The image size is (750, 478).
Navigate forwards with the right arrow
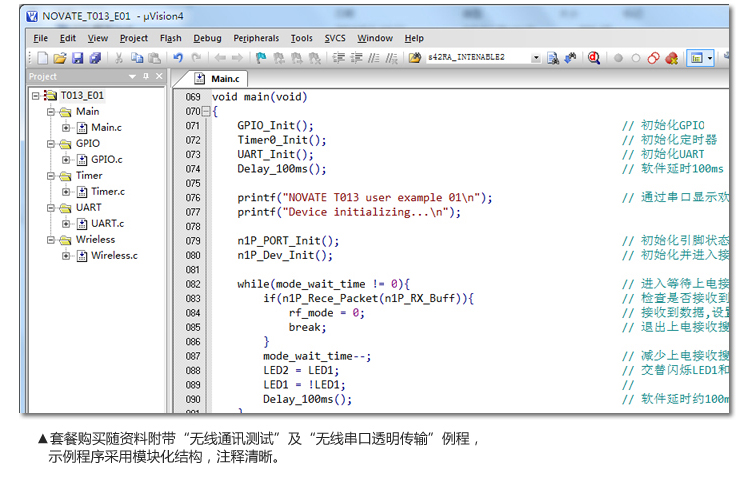[237, 58]
